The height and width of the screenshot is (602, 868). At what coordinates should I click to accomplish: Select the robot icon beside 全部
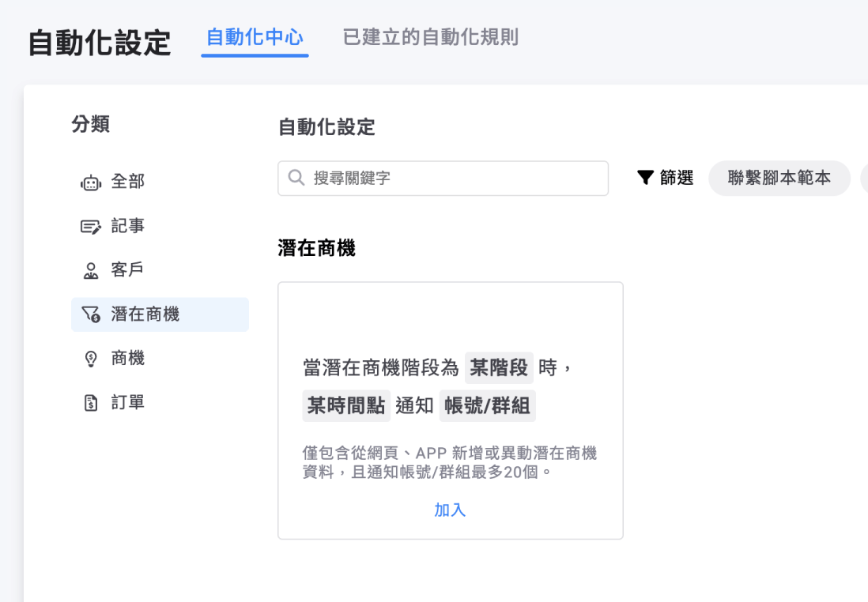[92, 182]
